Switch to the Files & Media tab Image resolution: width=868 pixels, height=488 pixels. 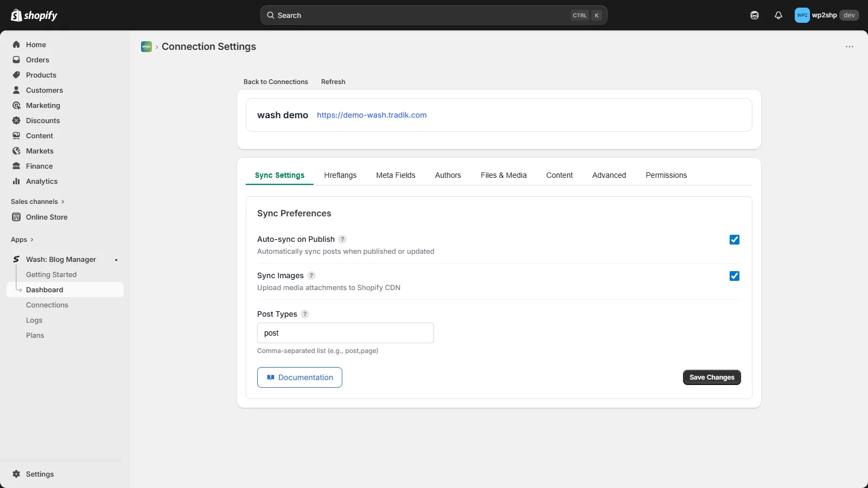pos(503,175)
